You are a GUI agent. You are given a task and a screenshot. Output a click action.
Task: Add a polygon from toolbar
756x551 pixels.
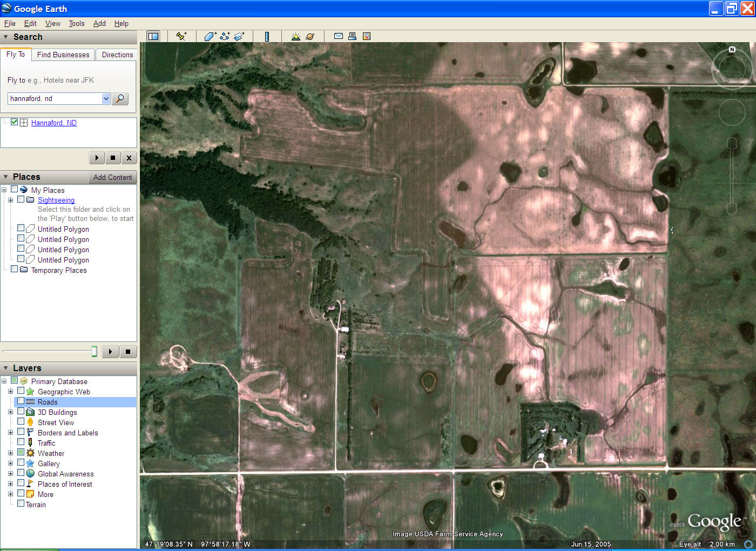tap(210, 36)
